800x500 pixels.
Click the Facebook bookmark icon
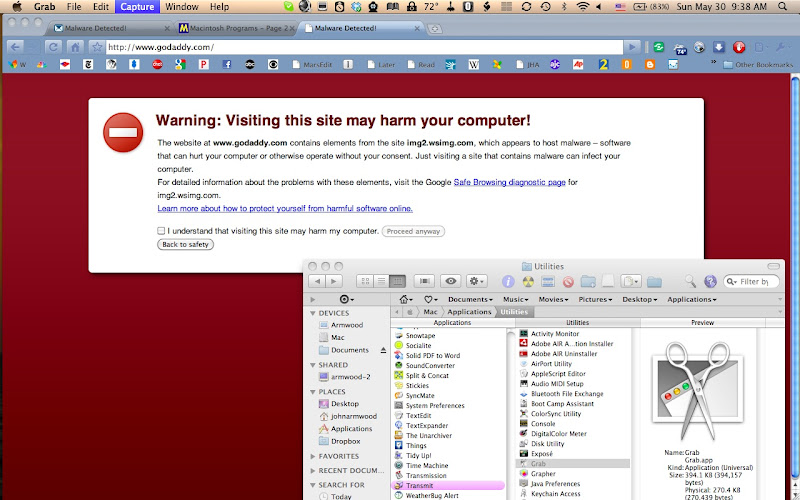pos(227,64)
